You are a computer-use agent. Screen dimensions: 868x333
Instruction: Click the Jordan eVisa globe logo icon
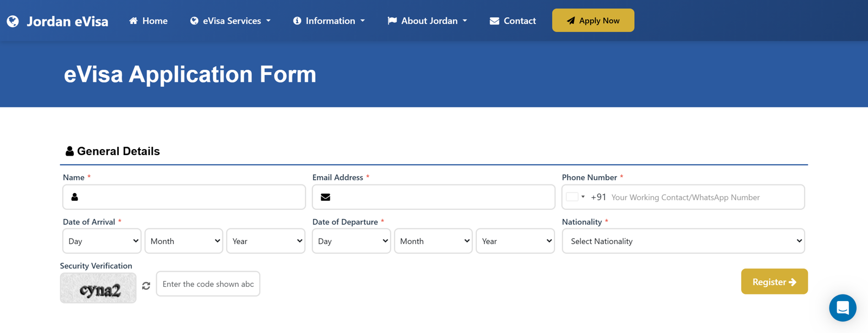click(12, 21)
